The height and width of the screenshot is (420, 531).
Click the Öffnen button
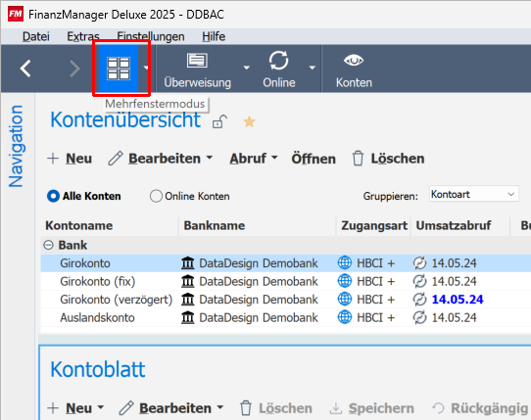[x=314, y=159]
